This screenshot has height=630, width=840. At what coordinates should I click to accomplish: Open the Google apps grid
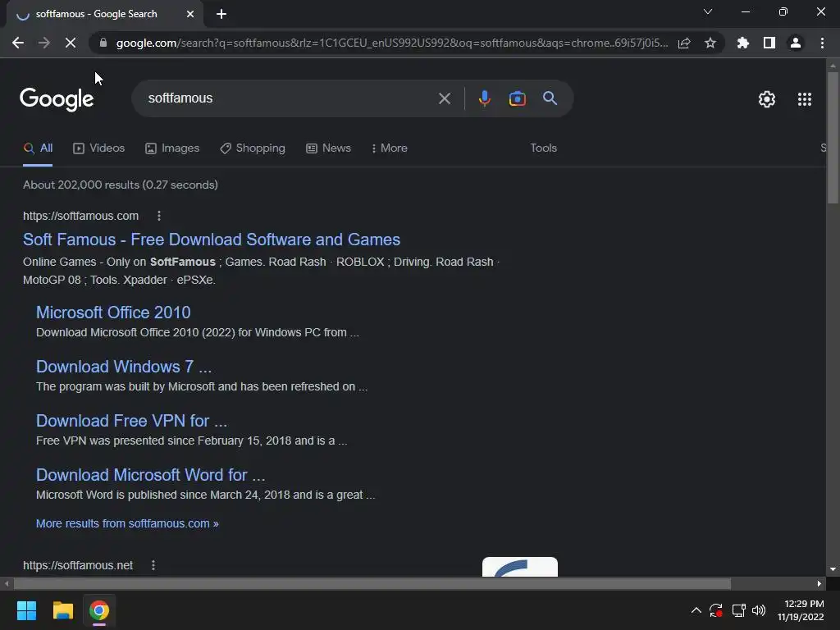[x=805, y=99]
